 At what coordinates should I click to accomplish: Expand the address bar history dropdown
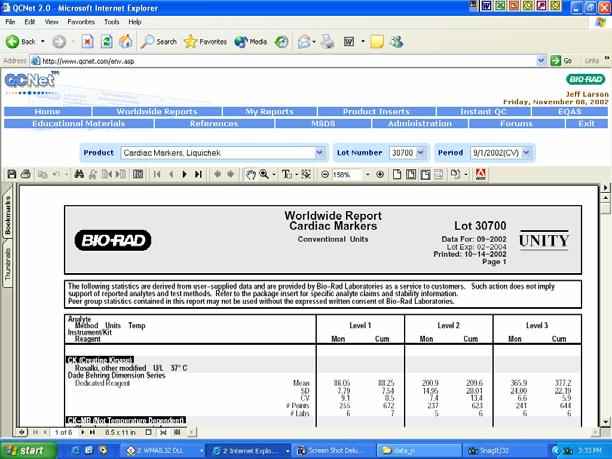pos(541,60)
